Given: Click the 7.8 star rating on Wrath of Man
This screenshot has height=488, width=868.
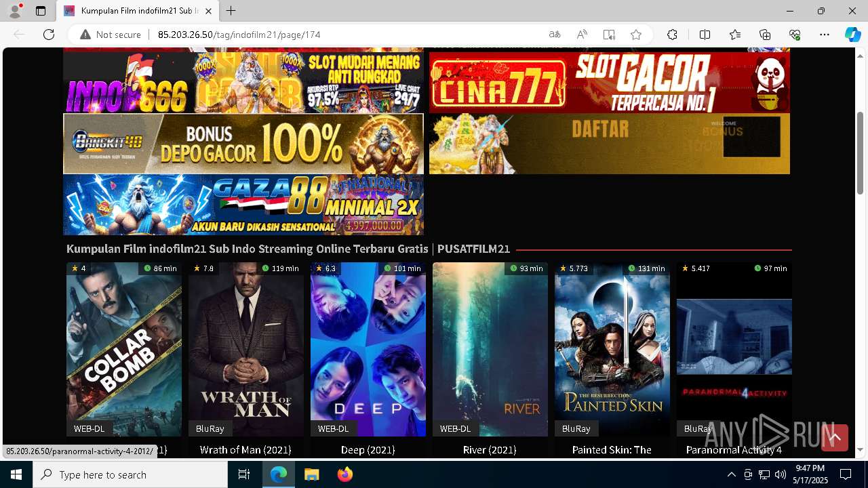Looking at the screenshot, I should click(203, 268).
